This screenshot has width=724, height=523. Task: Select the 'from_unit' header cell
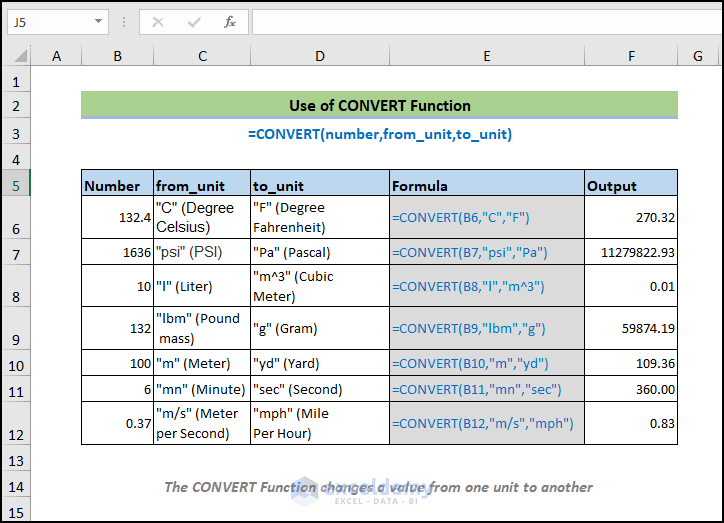pos(202,183)
